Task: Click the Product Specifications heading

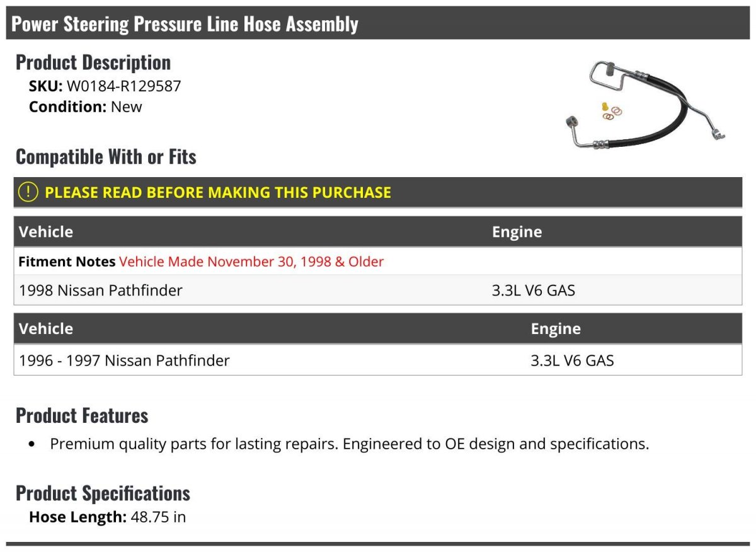Action: (103, 493)
